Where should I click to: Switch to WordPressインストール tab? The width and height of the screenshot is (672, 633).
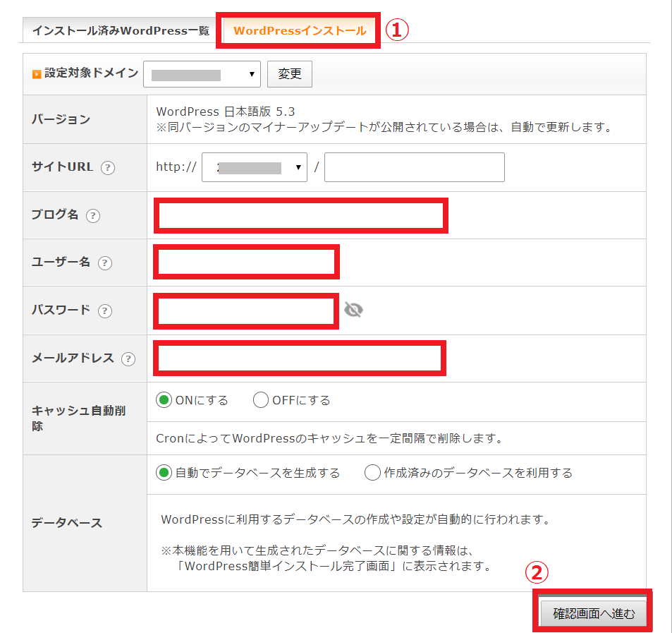point(300,30)
